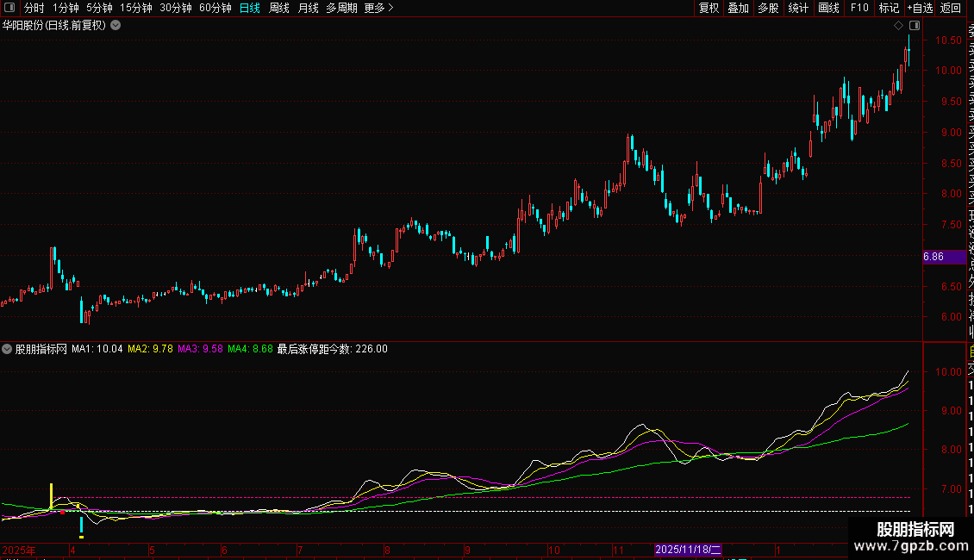
Task: Select the 1分钟 period
Action: click(x=66, y=8)
